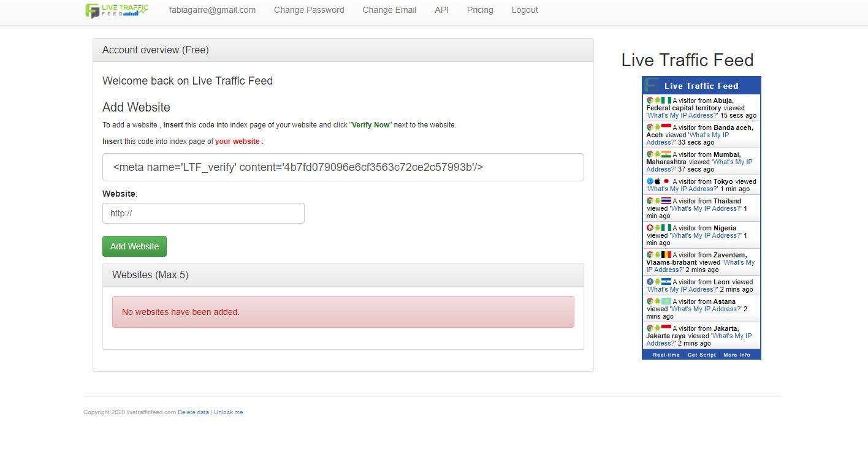868x473 pixels.
Task: Open fabiagarre@gmail.com account menu item
Action: [x=212, y=10]
